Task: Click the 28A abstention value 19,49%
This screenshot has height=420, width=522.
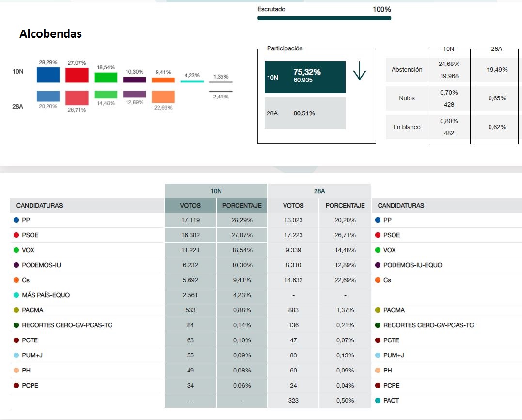Action: [497, 70]
